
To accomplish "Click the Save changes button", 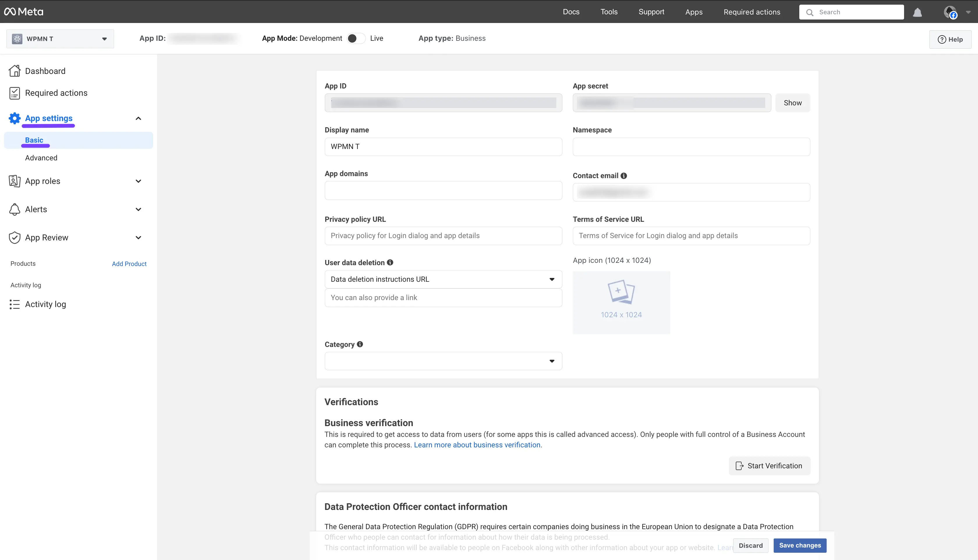I will click(x=800, y=545).
